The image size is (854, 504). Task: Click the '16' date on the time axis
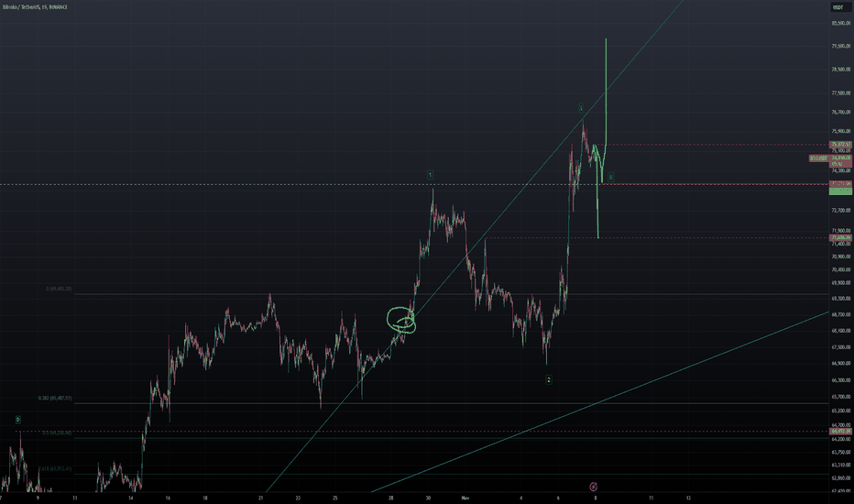[x=168, y=498]
